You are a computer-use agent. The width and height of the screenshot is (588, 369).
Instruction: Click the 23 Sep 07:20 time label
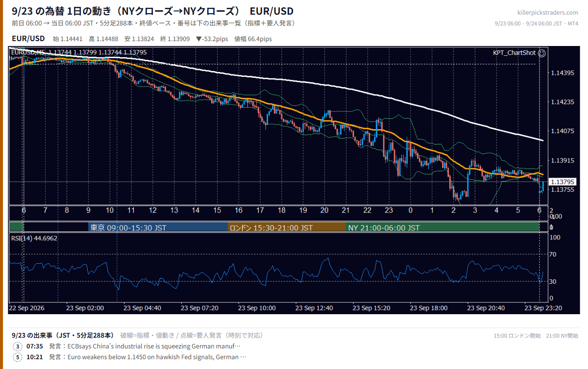(x=200, y=308)
